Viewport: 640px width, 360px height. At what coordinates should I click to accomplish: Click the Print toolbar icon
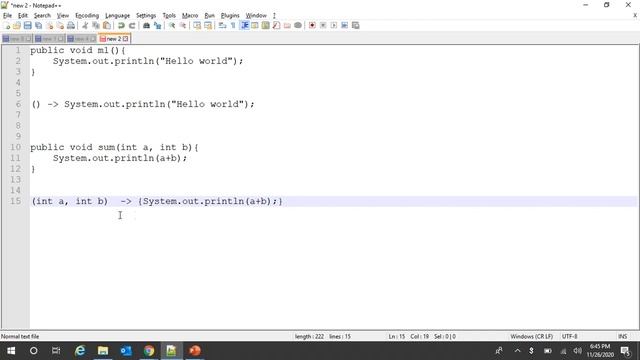71,26
